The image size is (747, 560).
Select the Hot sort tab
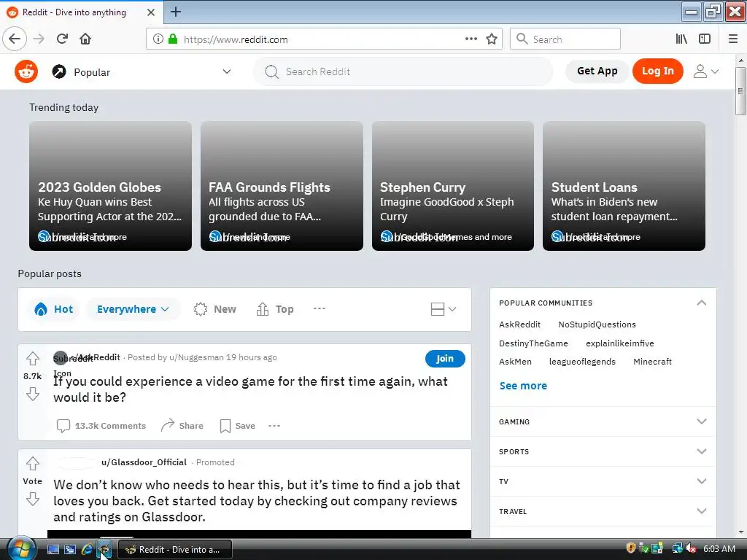(x=54, y=309)
